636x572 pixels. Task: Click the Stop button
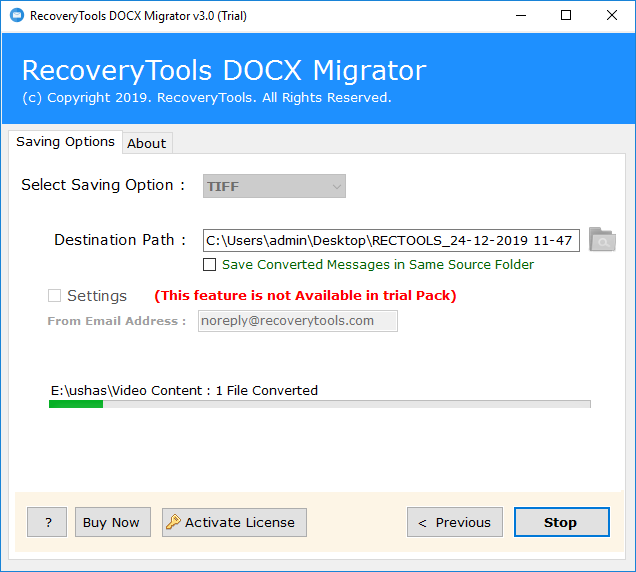(562, 522)
